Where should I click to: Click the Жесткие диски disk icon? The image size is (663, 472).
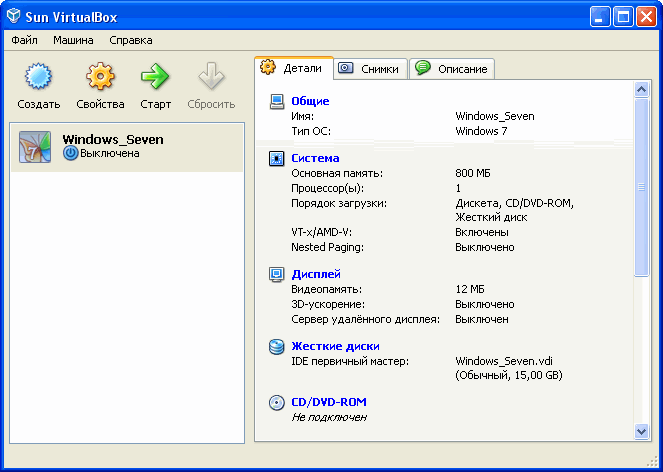pyautogui.click(x=277, y=346)
